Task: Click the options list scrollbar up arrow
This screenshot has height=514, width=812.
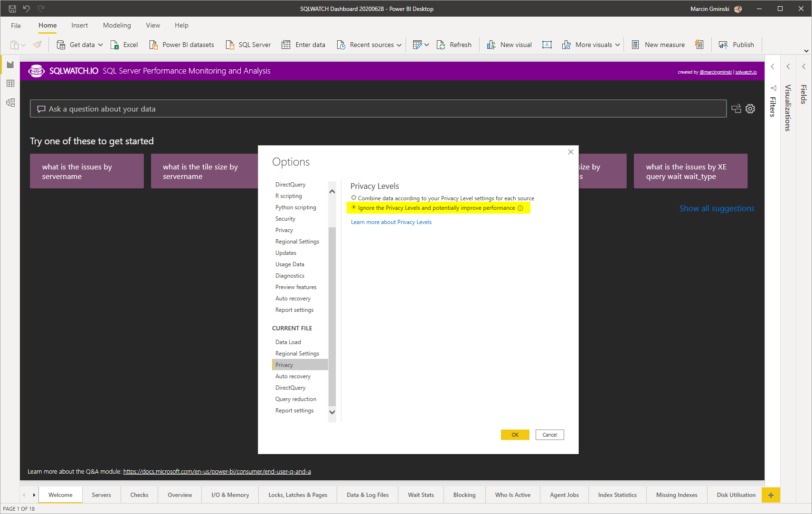Action: (332, 192)
